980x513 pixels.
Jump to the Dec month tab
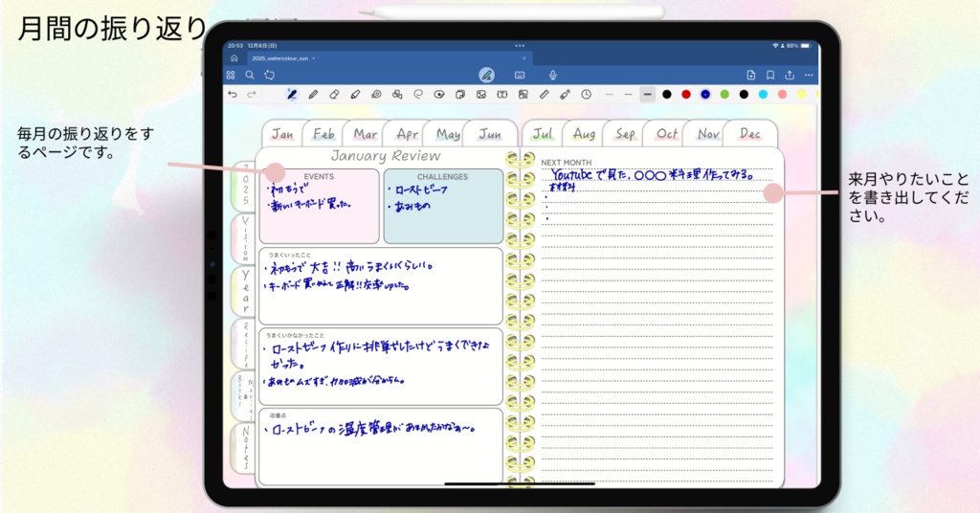pyautogui.click(x=749, y=134)
